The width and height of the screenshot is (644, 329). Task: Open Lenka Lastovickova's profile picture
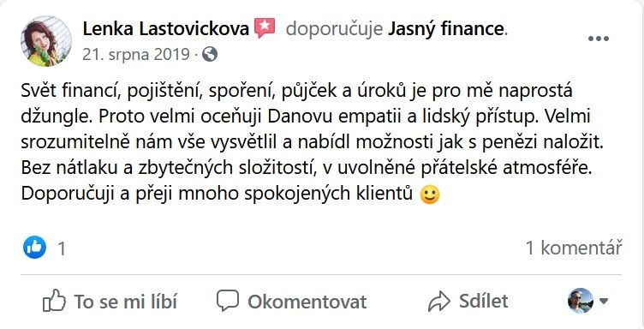(x=46, y=41)
